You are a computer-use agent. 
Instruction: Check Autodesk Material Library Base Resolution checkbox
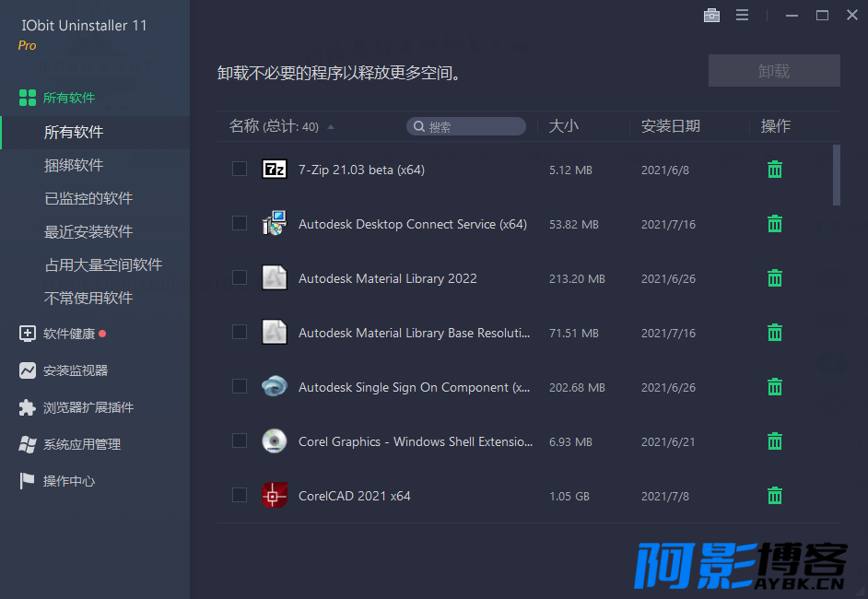(x=240, y=331)
